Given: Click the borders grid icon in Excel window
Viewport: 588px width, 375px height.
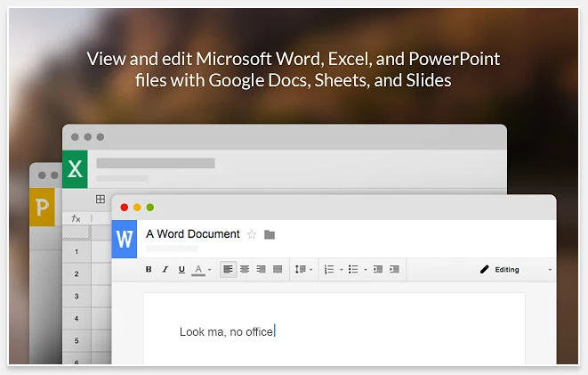Looking at the screenshot, I should point(101,199).
